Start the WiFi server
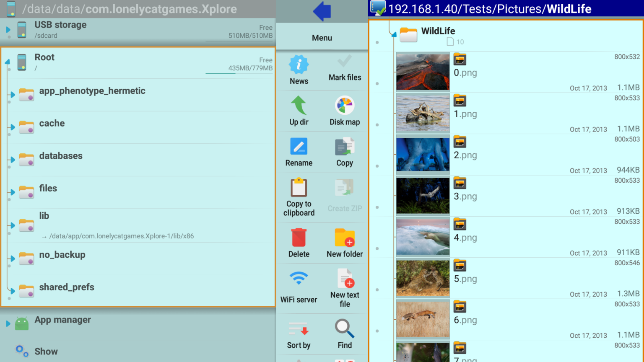Screen dimensions: 644x362 299,288
